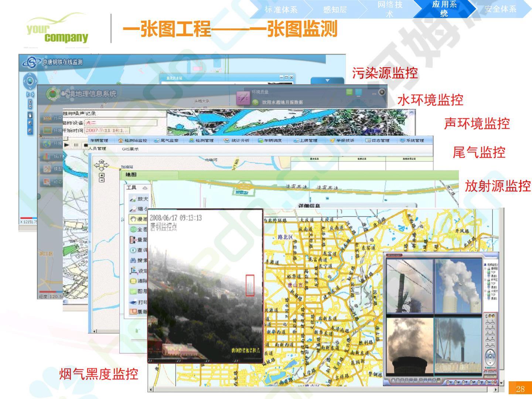The image size is (532, 399).
Task: Click the 开始时间 date field
Action: pos(107,130)
